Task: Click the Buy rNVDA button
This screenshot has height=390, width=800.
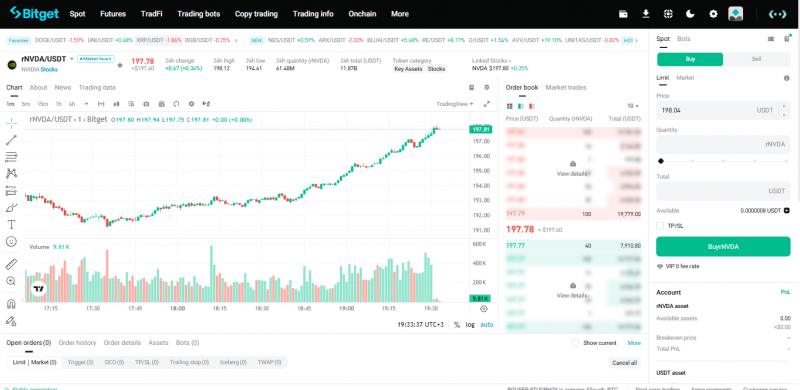Action: 723,247
